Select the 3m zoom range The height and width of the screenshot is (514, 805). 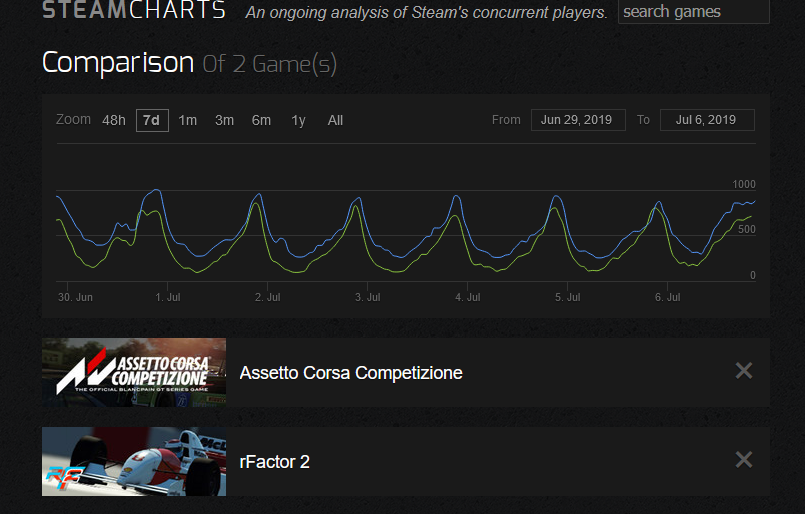[224, 120]
